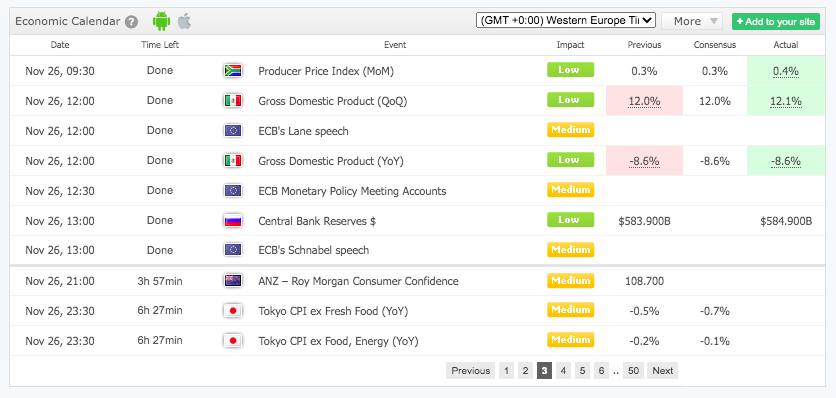Click previous value 108.700
The image size is (836, 398).
click(x=644, y=281)
